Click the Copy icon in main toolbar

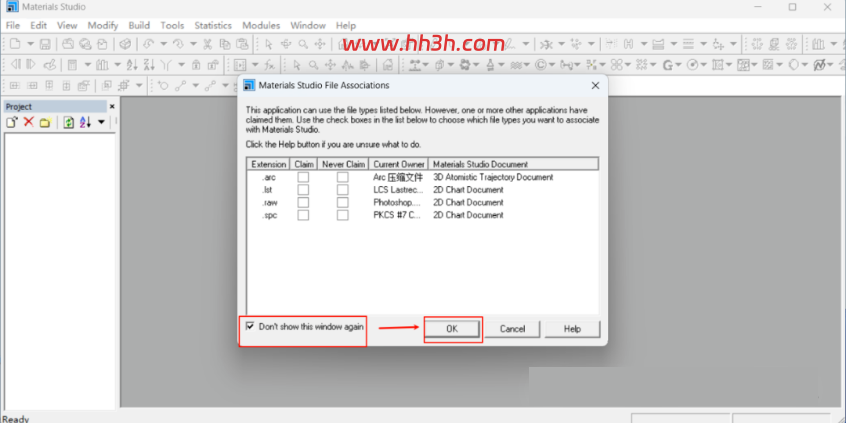click(225, 44)
